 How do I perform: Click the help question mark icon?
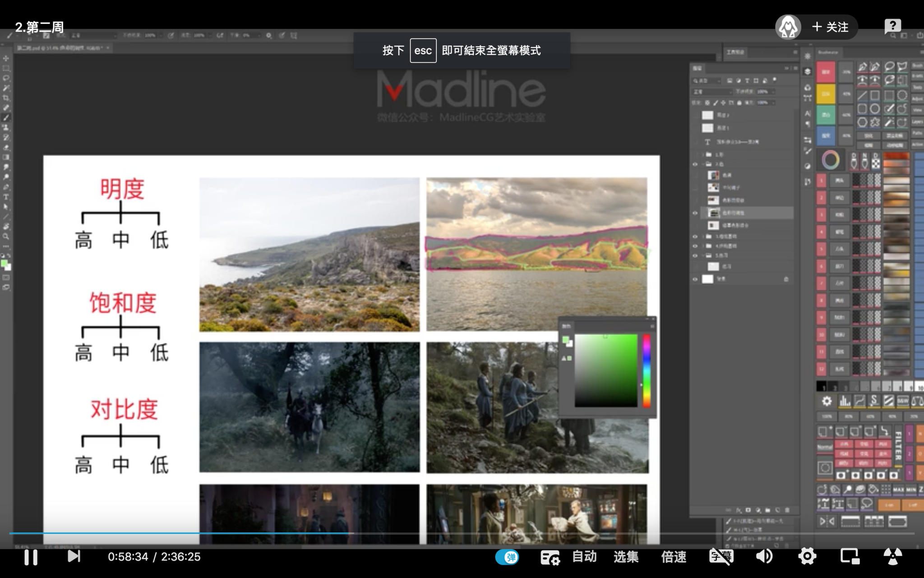pos(892,27)
